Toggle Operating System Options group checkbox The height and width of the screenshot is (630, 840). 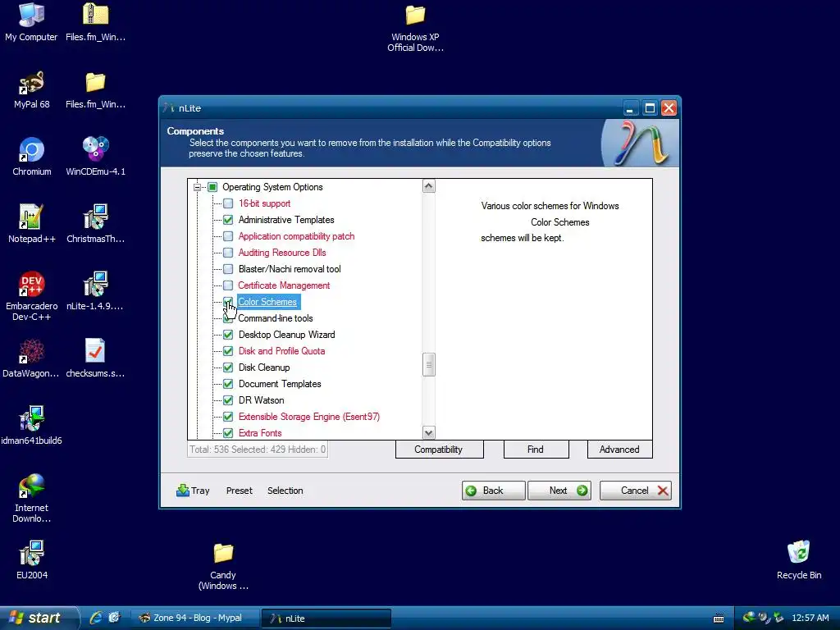pos(212,187)
